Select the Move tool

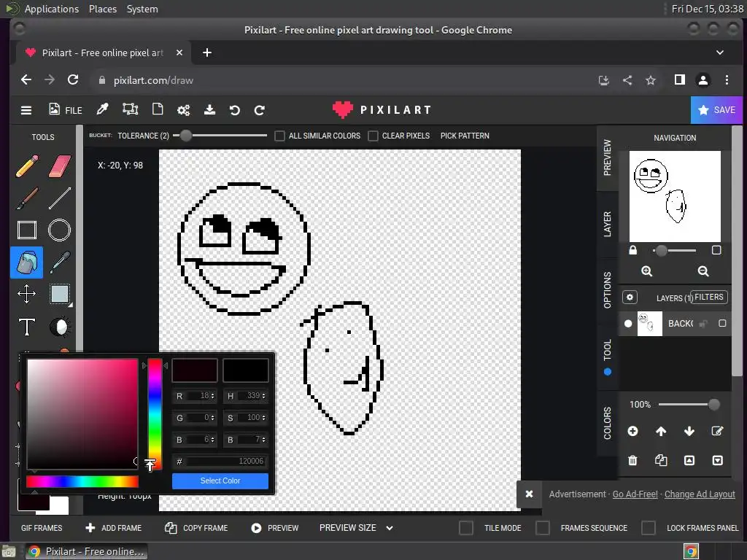pyautogui.click(x=27, y=294)
